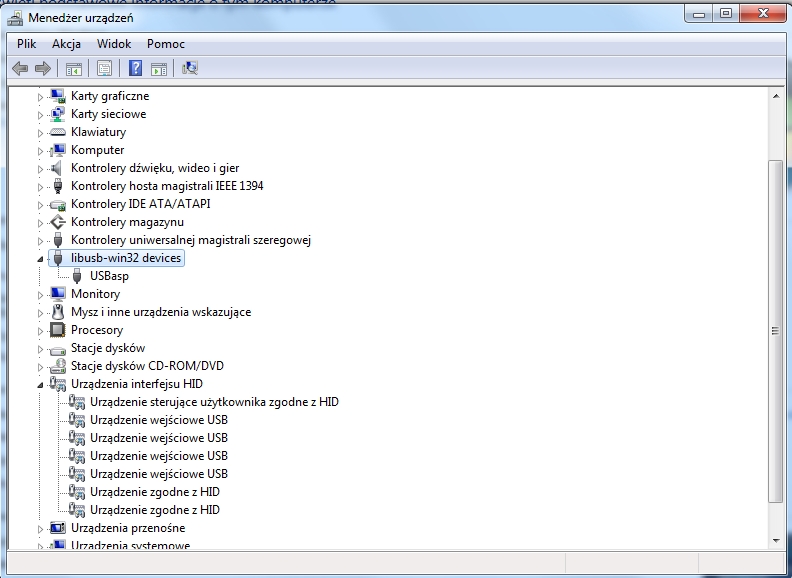The image size is (792, 578).
Task: Close the Menedżer urządzeń window
Action: point(763,14)
